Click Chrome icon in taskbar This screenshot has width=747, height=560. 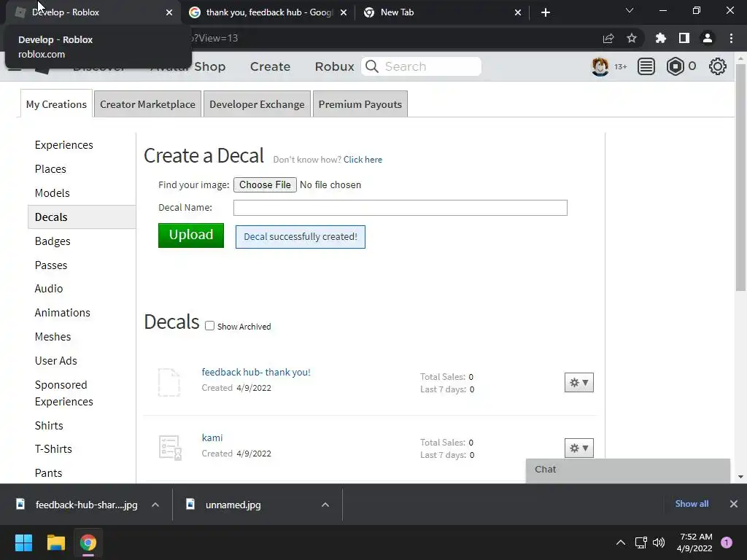88,542
